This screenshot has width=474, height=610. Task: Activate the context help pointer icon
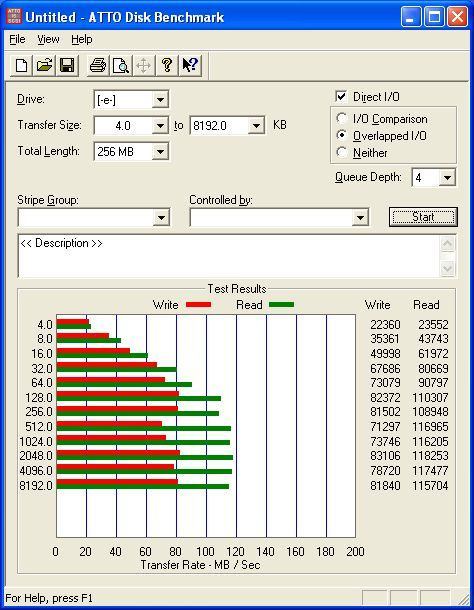pos(190,65)
